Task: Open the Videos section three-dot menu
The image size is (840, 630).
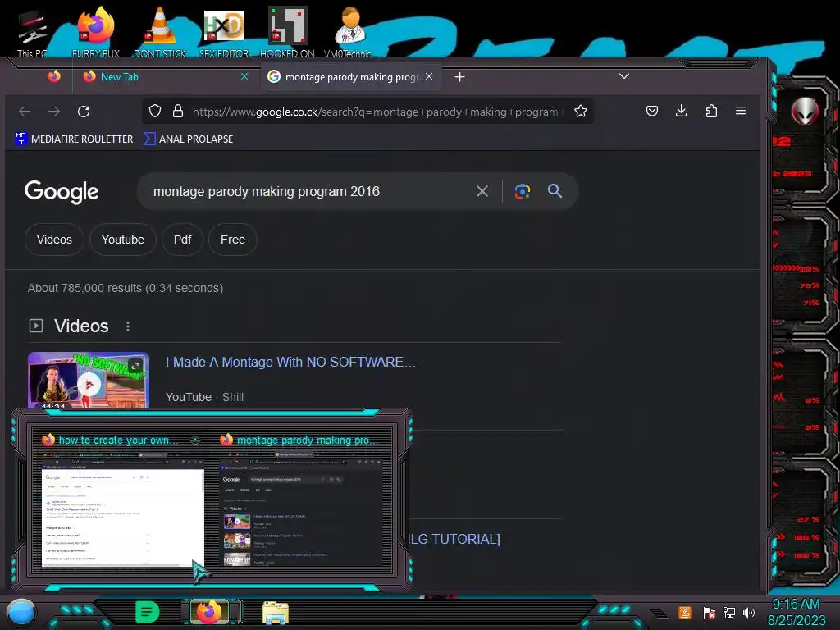Action: 127,326
